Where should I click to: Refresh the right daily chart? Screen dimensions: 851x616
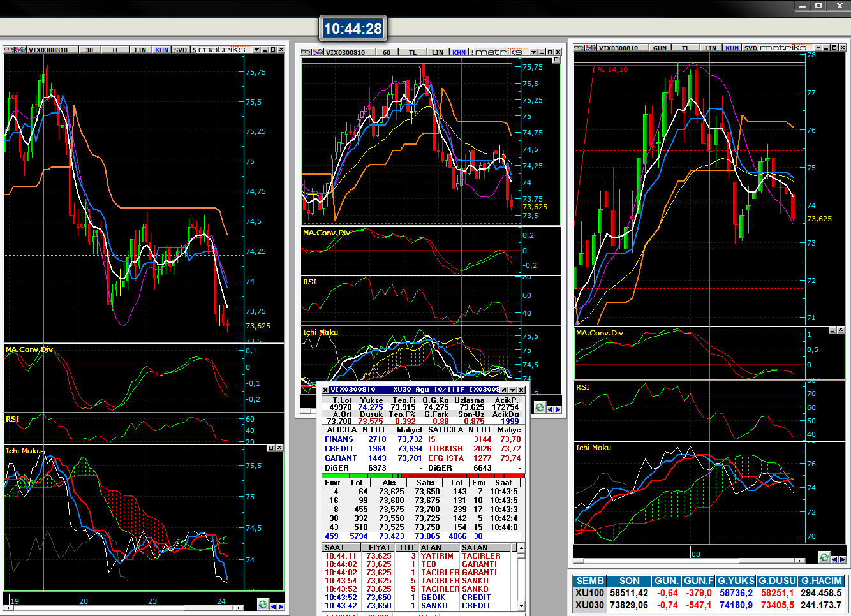(824, 557)
